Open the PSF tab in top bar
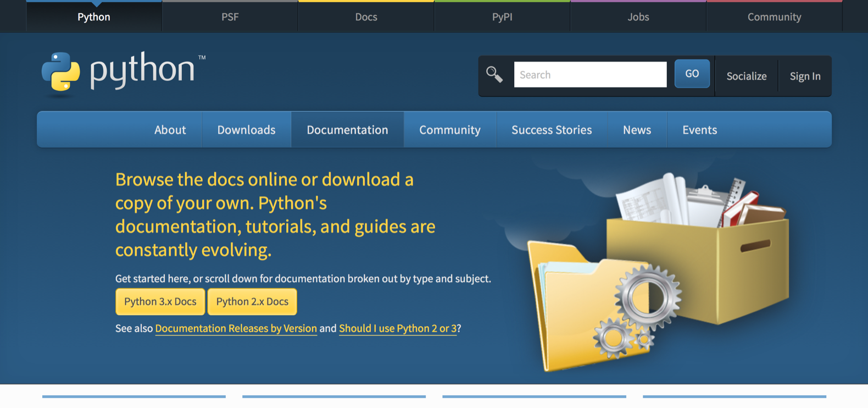This screenshot has width=868, height=408. click(230, 16)
